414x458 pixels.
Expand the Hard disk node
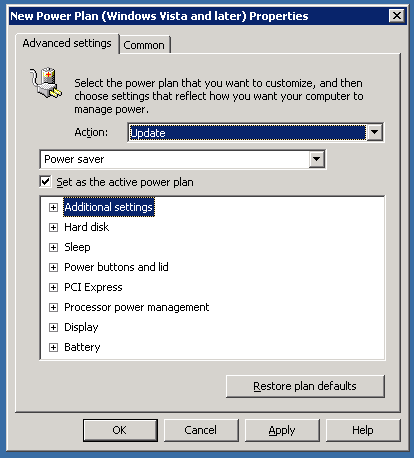point(53,227)
